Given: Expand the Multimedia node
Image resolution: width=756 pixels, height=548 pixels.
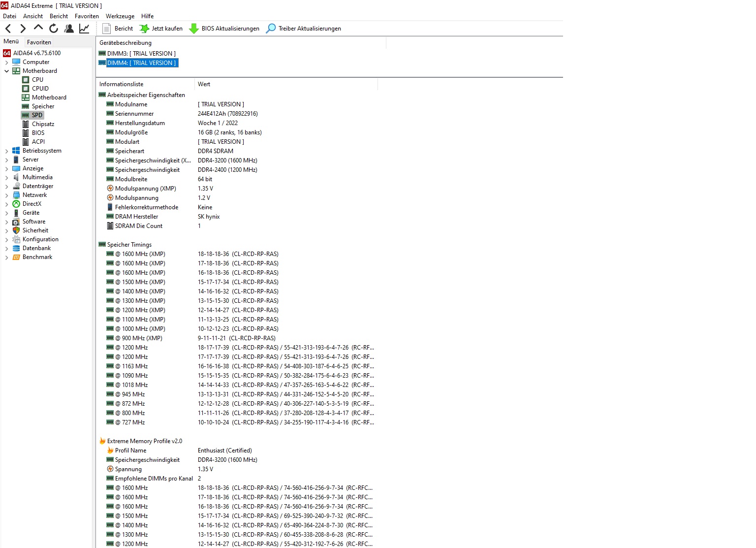Looking at the screenshot, I should pyautogui.click(x=6, y=178).
